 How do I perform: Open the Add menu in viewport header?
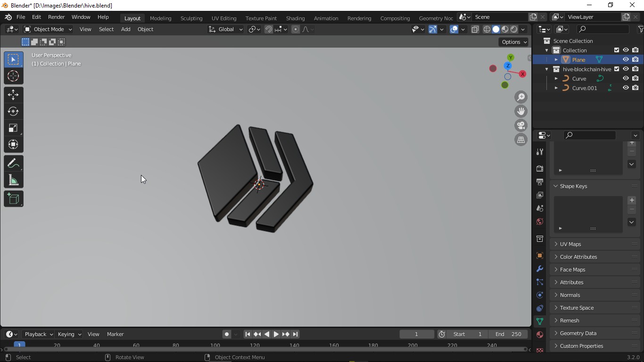(125, 29)
